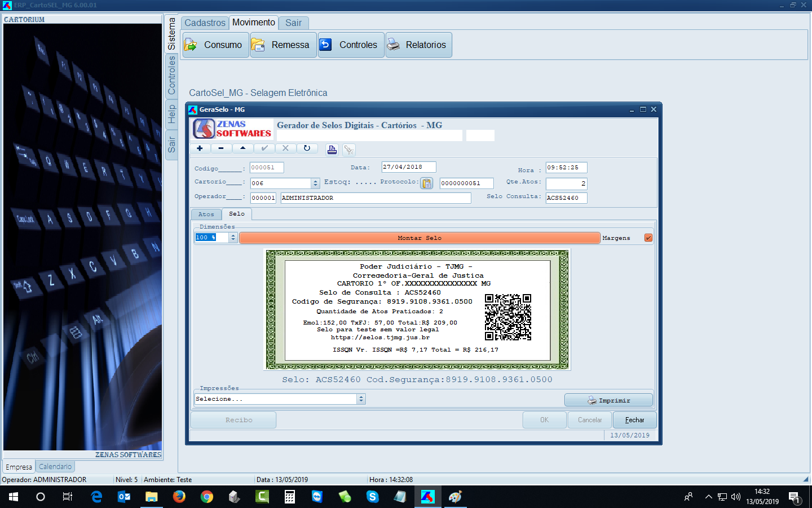812x508 pixels.
Task: Click the QR code on the seal preview
Action: click(x=508, y=317)
